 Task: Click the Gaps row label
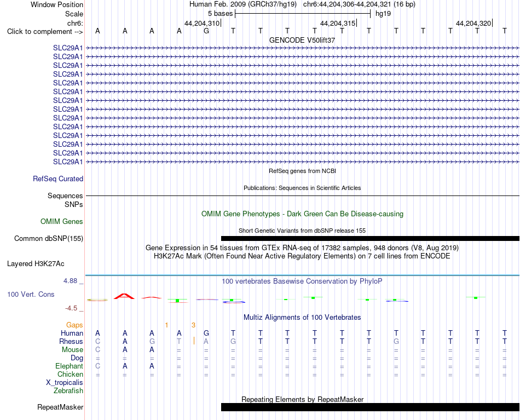pos(74,325)
